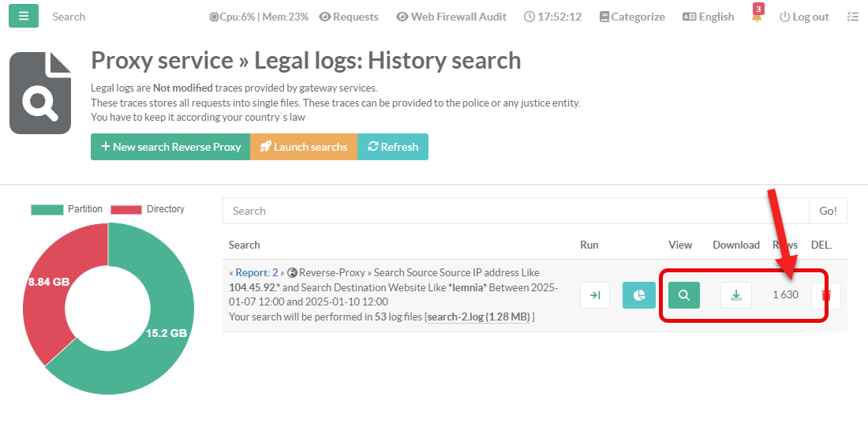Open the task list icon at far right

pyautogui.click(x=852, y=17)
